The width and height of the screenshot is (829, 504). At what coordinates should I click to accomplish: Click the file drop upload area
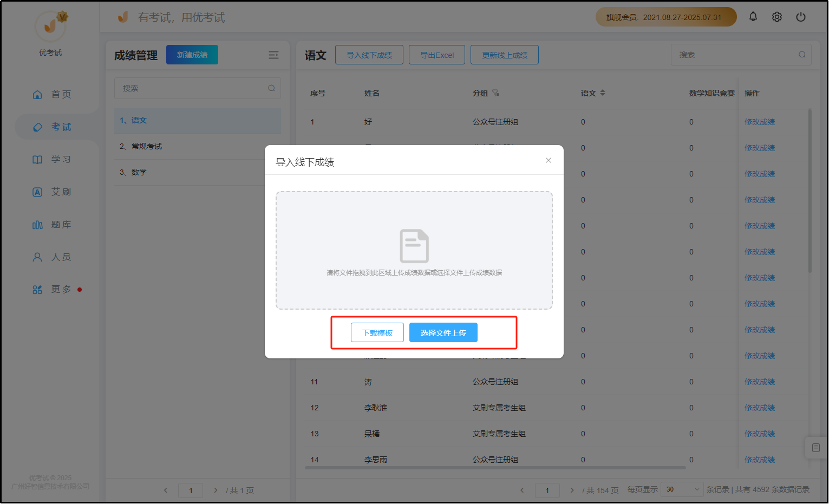coord(414,250)
